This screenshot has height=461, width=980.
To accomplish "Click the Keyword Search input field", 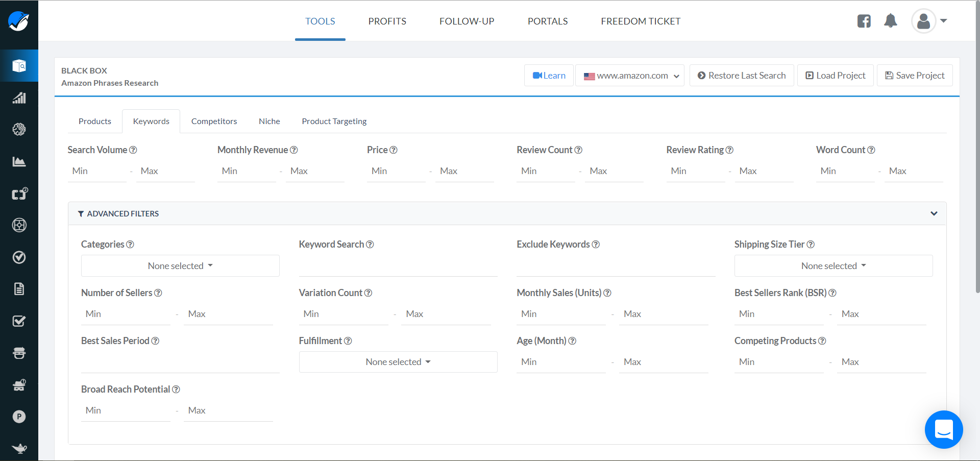I will click(398, 266).
